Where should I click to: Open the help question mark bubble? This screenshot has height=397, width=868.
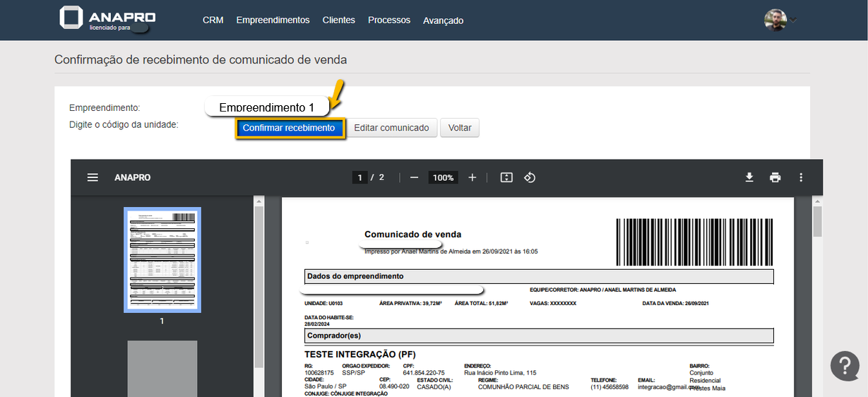coord(845,365)
